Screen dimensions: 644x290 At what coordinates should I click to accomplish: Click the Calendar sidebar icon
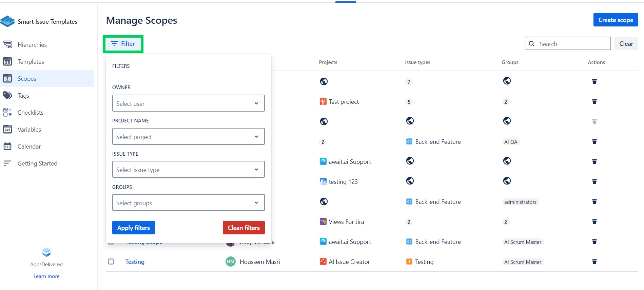[x=7, y=146]
